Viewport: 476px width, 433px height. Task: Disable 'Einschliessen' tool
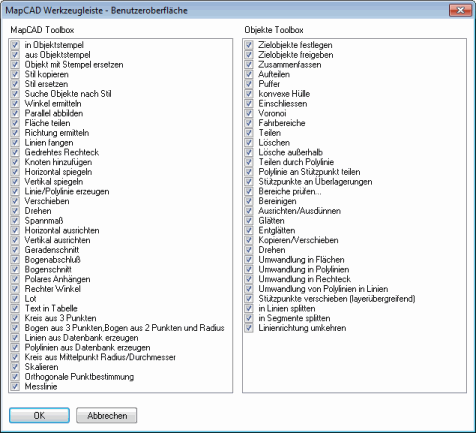pos(249,103)
